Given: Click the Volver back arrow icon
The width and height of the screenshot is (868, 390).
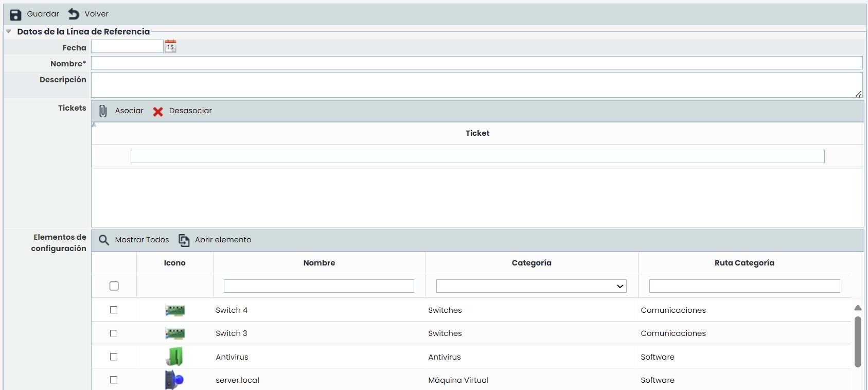Looking at the screenshot, I should tap(74, 14).
